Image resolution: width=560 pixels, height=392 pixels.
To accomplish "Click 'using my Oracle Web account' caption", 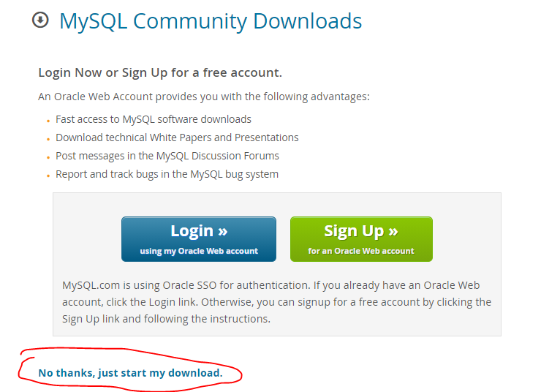I will pyautogui.click(x=199, y=251).
